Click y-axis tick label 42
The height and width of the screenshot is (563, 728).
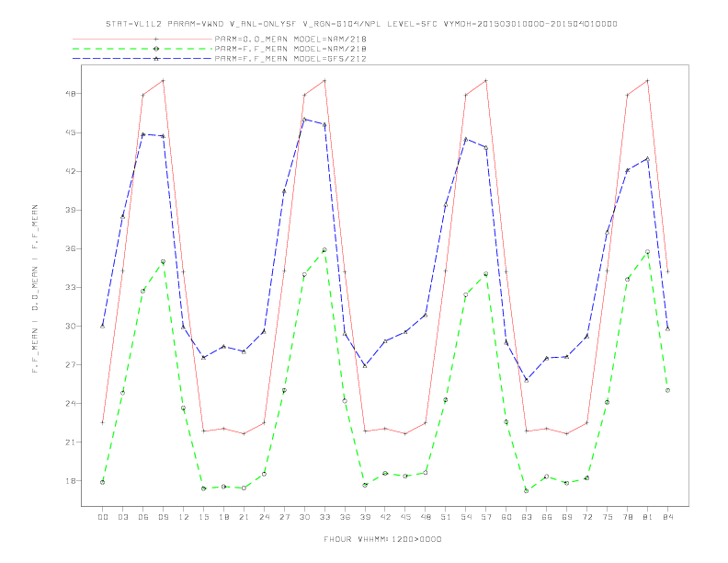73,171
